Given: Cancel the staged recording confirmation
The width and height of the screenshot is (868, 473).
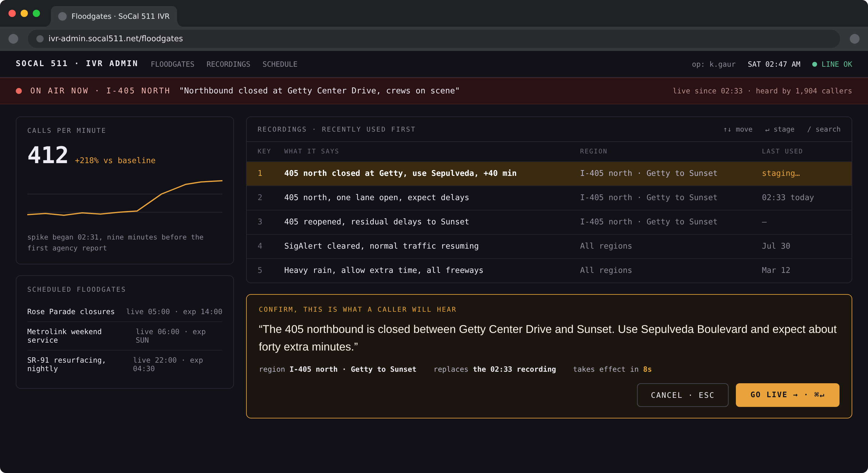Looking at the screenshot, I should point(682,395).
